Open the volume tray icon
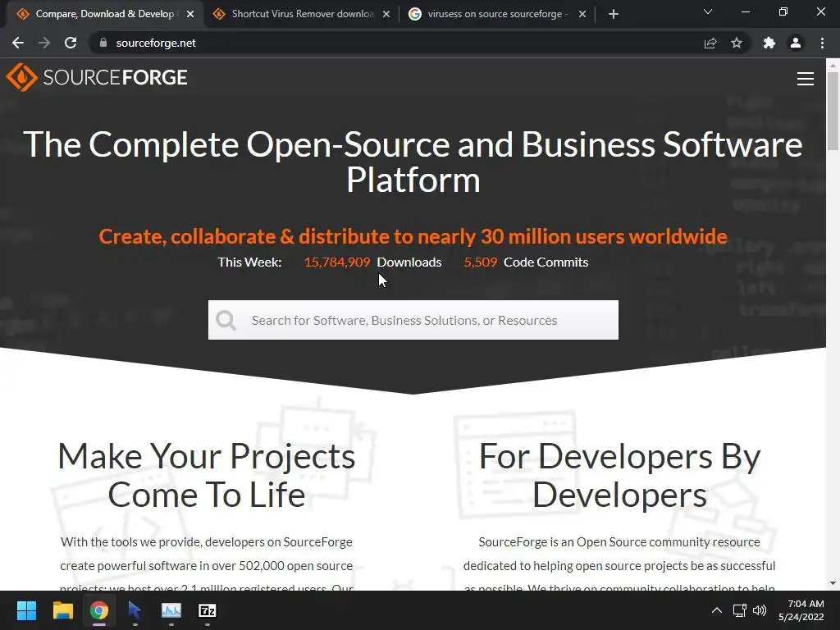The image size is (840, 630). click(x=760, y=610)
